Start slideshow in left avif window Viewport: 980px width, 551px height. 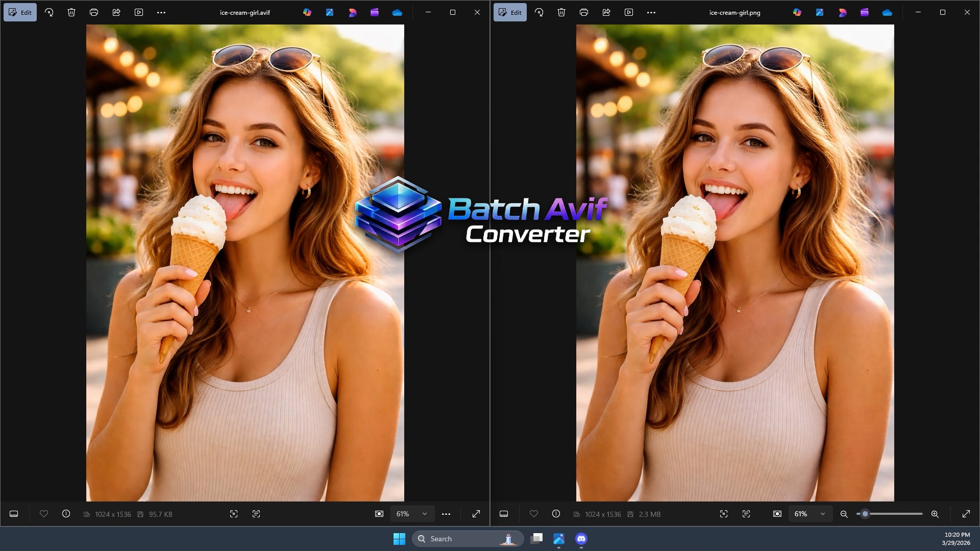tap(139, 12)
